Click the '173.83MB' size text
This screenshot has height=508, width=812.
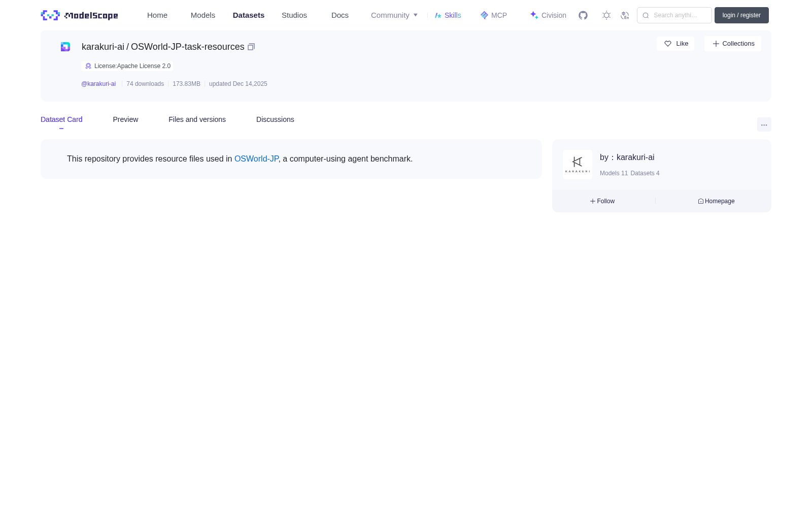pyautogui.click(x=186, y=84)
